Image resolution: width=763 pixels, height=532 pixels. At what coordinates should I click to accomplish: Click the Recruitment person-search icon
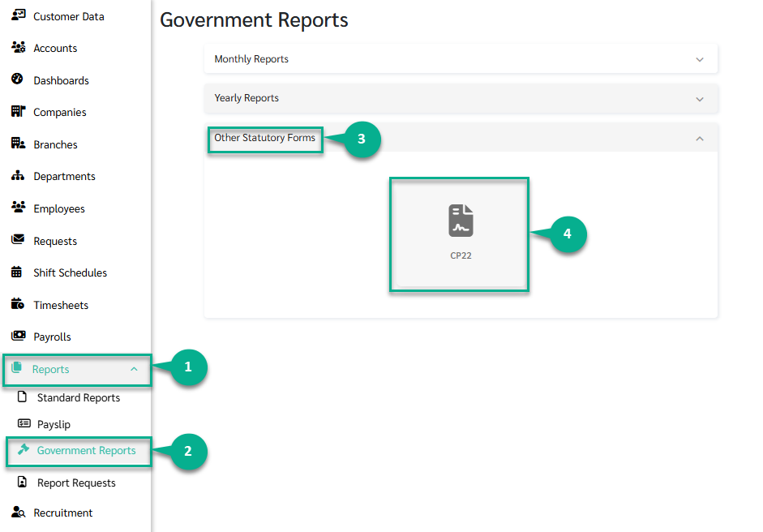(x=18, y=512)
